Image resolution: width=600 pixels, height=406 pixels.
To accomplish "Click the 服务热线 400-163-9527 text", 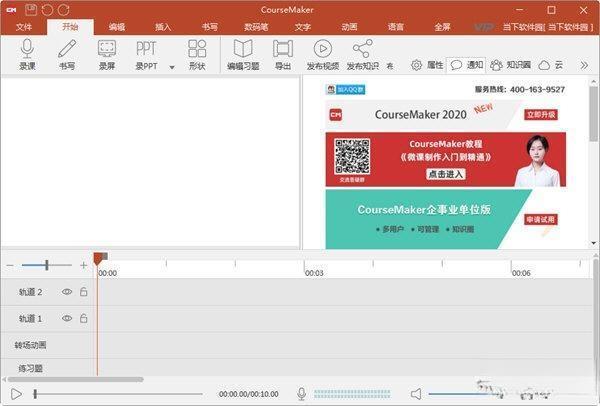I will coord(520,90).
